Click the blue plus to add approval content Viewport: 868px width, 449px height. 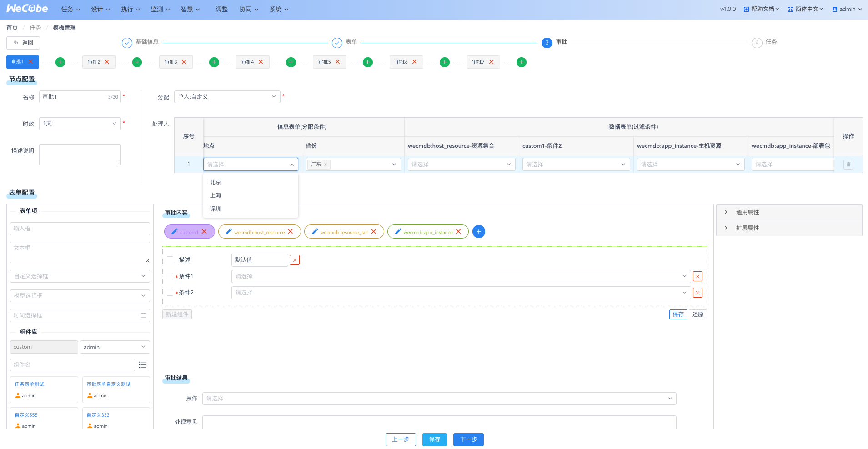479,232
